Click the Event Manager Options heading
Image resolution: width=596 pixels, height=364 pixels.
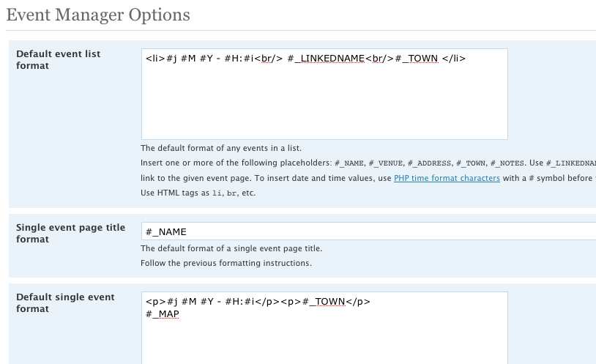pos(98,15)
